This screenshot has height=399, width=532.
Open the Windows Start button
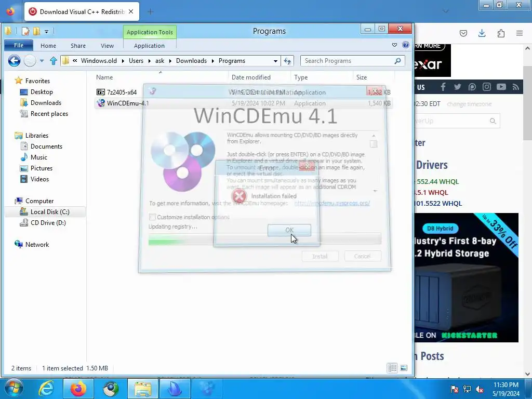click(x=13, y=389)
